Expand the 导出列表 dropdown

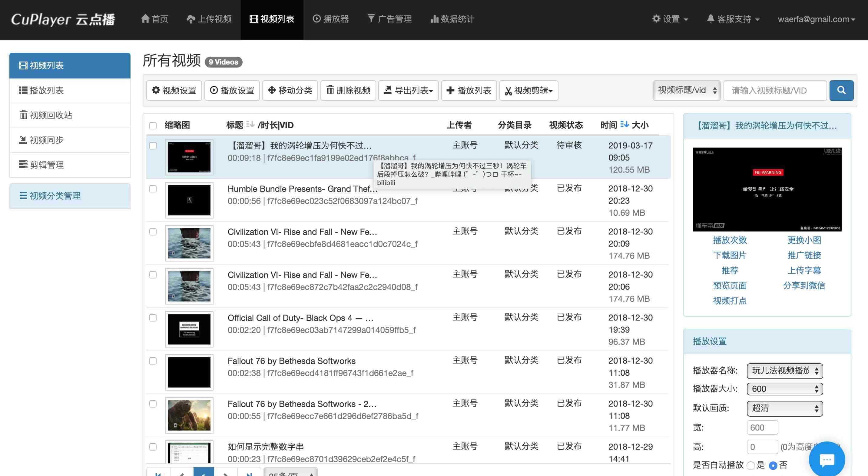click(408, 90)
